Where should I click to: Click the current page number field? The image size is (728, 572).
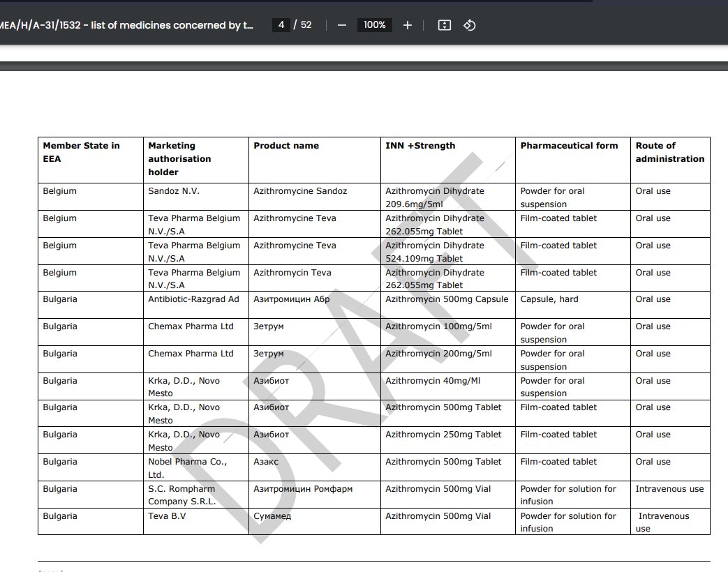coord(281,25)
